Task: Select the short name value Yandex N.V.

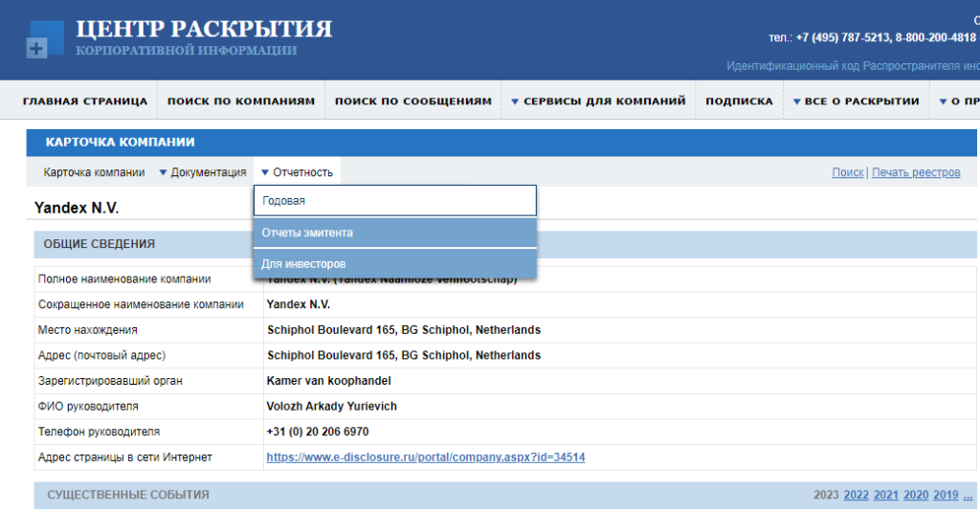Action: 299,304
